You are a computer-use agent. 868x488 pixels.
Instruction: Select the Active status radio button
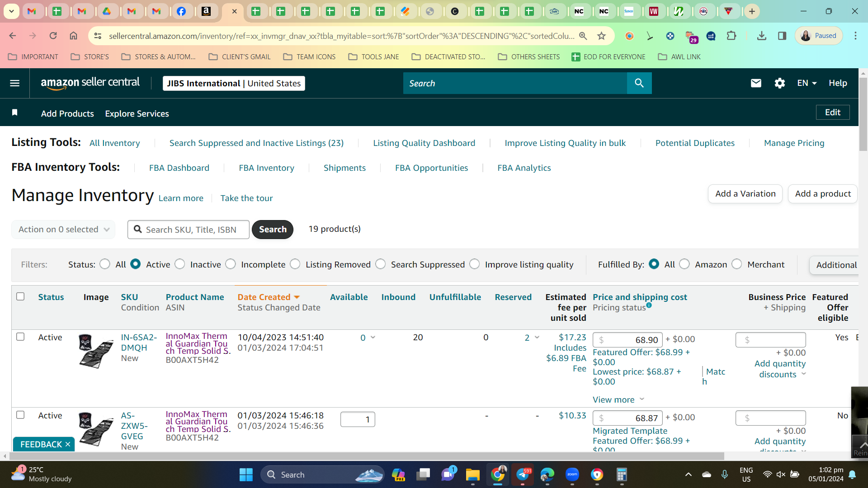click(135, 264)
